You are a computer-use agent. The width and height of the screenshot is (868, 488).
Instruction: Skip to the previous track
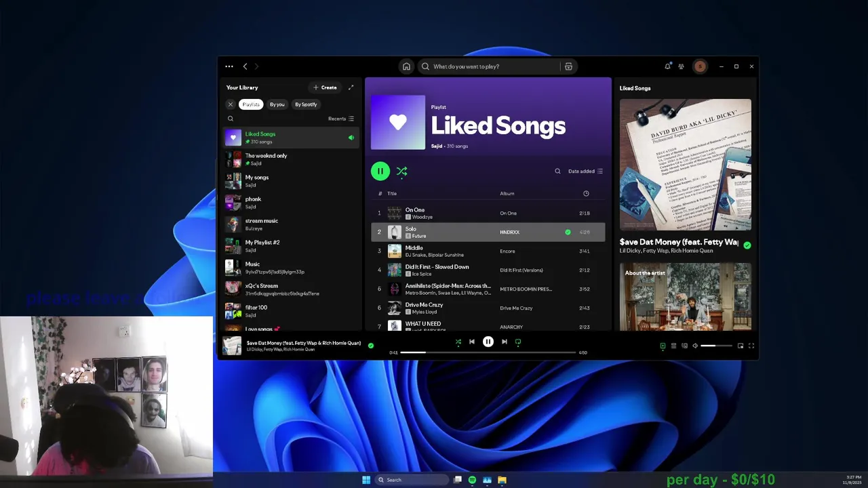[472, 342]
